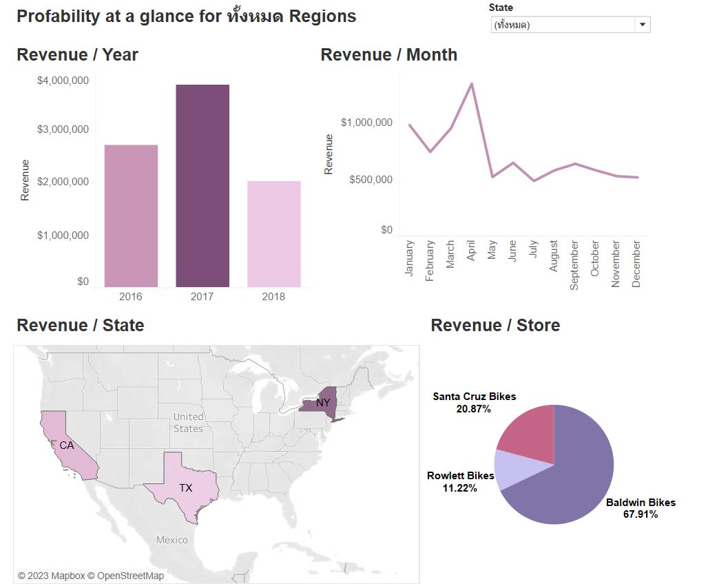Viewport: 708px width, 588px height.
Task: Click the April peak on line chart
Action: (x=471, y=84)
